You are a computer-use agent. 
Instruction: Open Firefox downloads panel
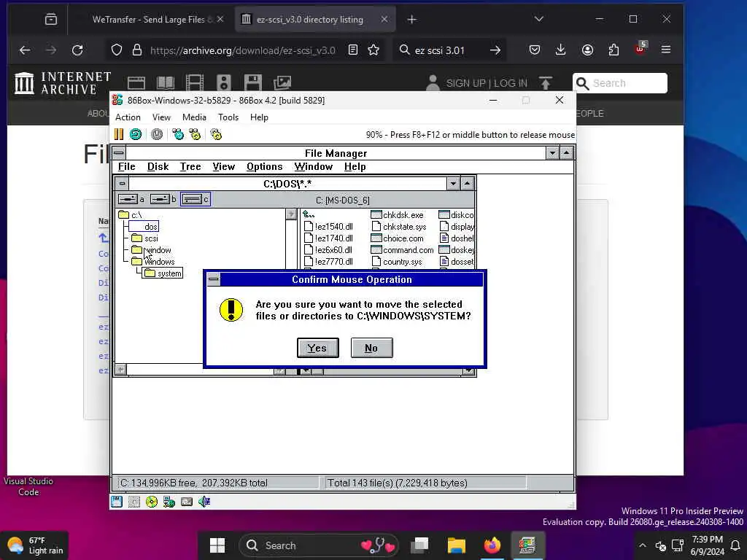[561, 50]
